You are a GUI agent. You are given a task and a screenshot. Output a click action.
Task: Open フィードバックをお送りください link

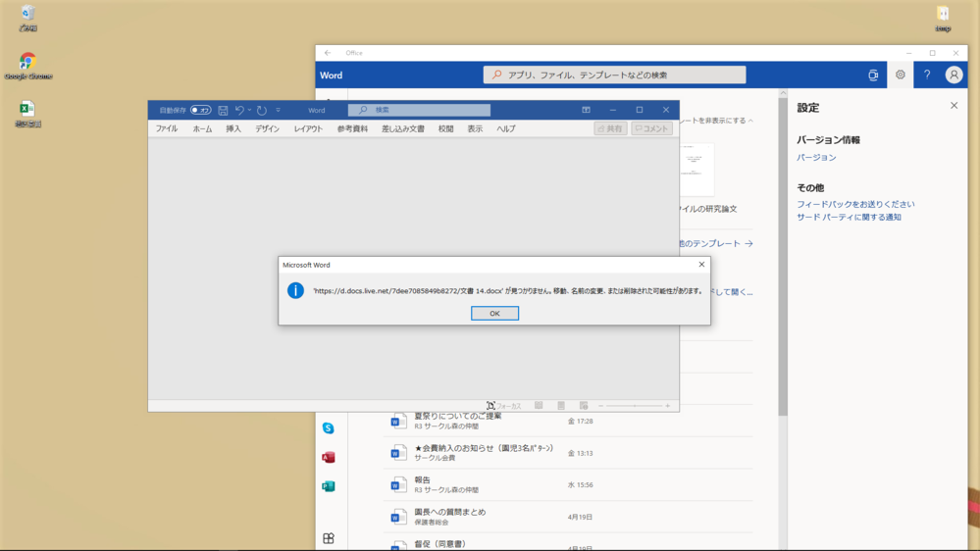click(x=855, y=204)
